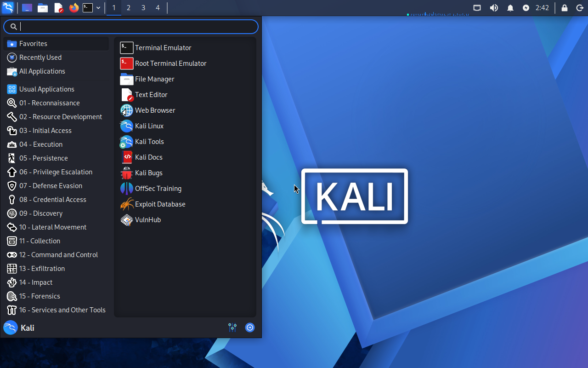Open menu settings icon at bottom
The height and width of the screenshot is (368, 588).
coord(232,328)
